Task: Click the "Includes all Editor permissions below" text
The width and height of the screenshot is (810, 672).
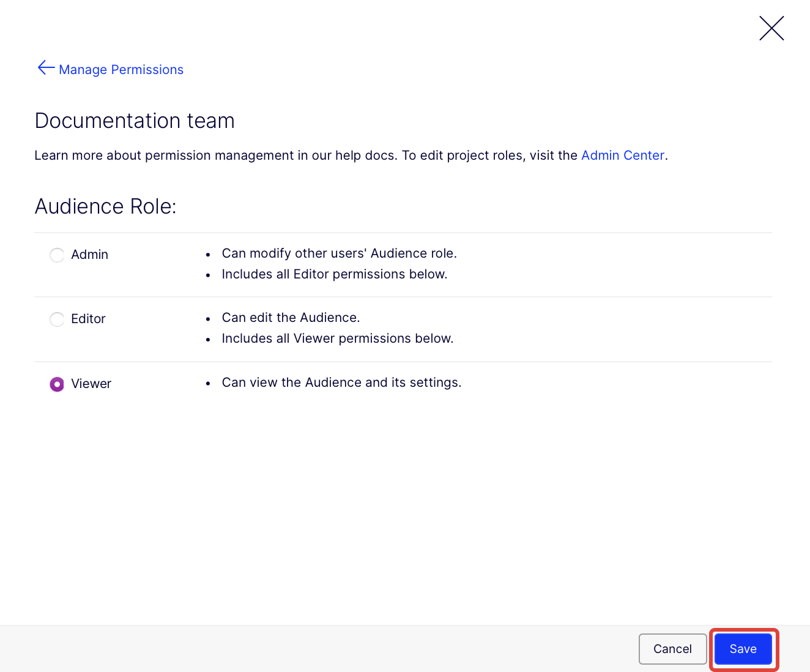Action: point(334,274)
